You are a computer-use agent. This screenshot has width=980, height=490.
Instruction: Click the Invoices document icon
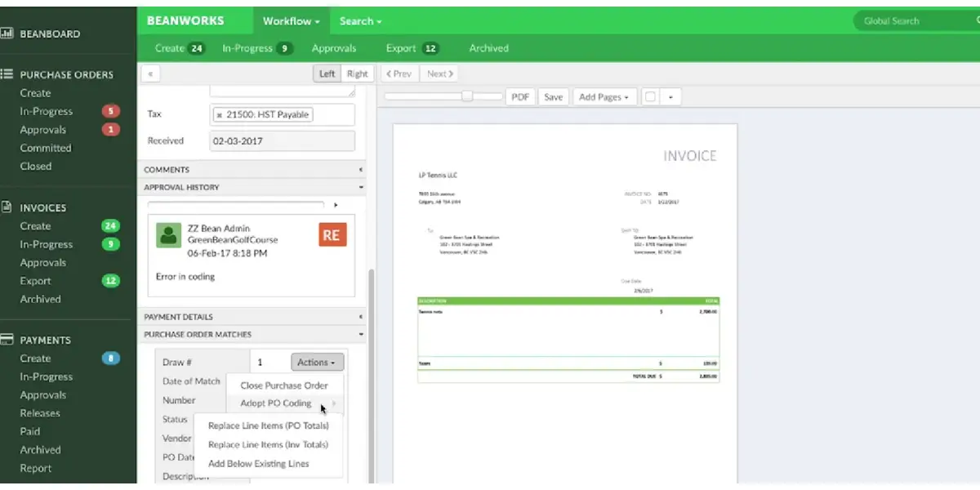7,207
